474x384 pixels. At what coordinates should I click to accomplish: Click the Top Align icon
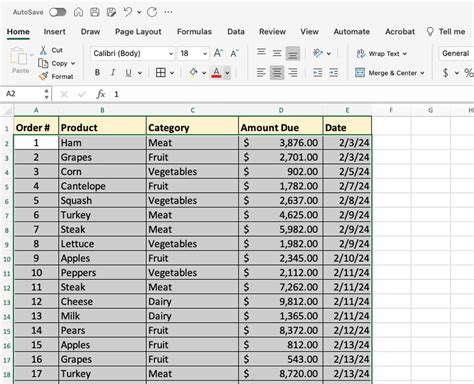pos(261,52)
